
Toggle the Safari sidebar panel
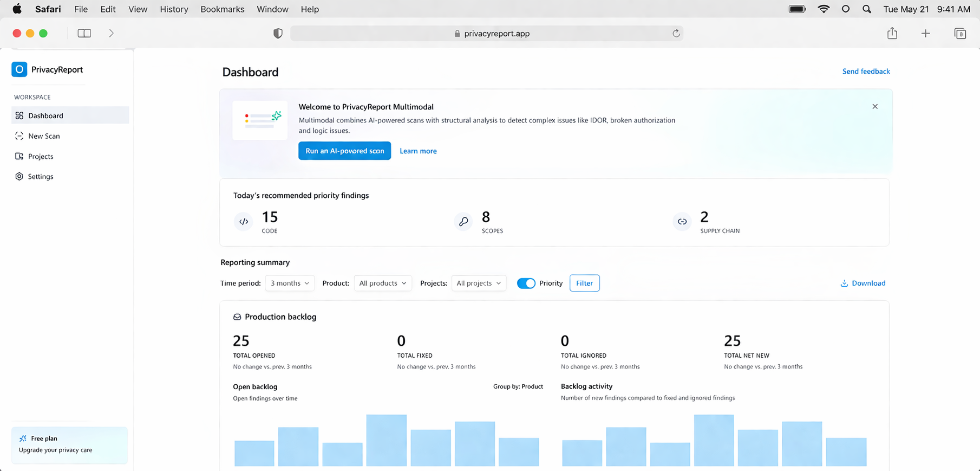point(84,33)
